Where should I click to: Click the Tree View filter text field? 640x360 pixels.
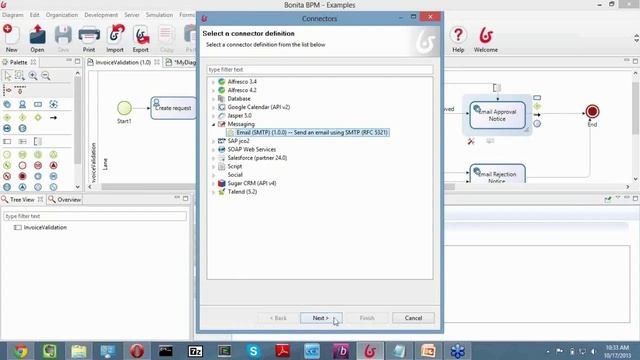[x=95, y=216]
